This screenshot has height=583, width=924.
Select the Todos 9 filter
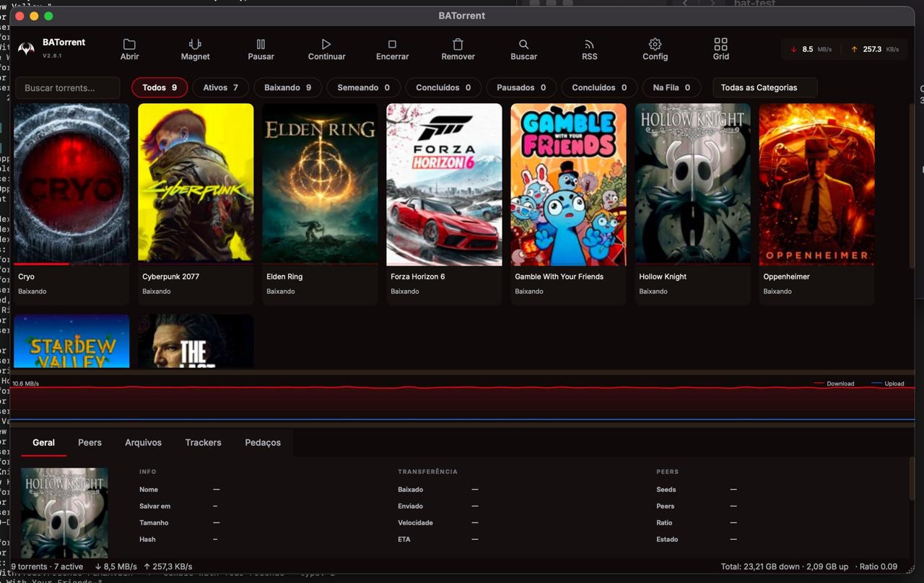160,87
